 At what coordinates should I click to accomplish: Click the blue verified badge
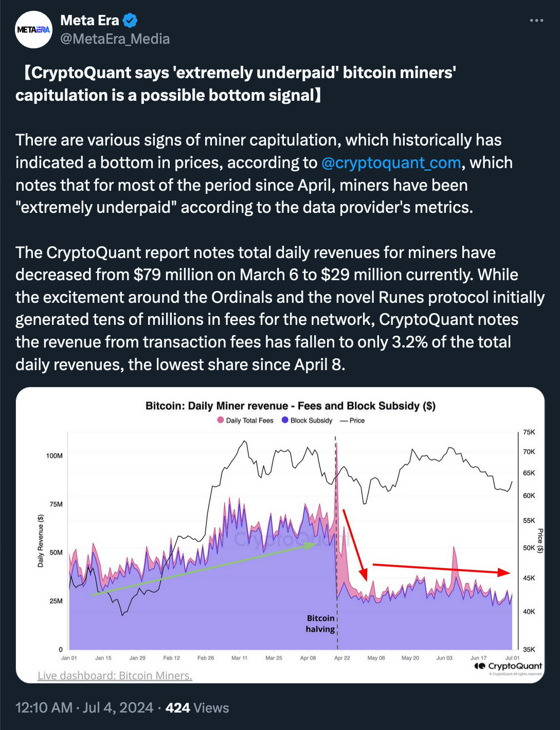pos(130,21)
